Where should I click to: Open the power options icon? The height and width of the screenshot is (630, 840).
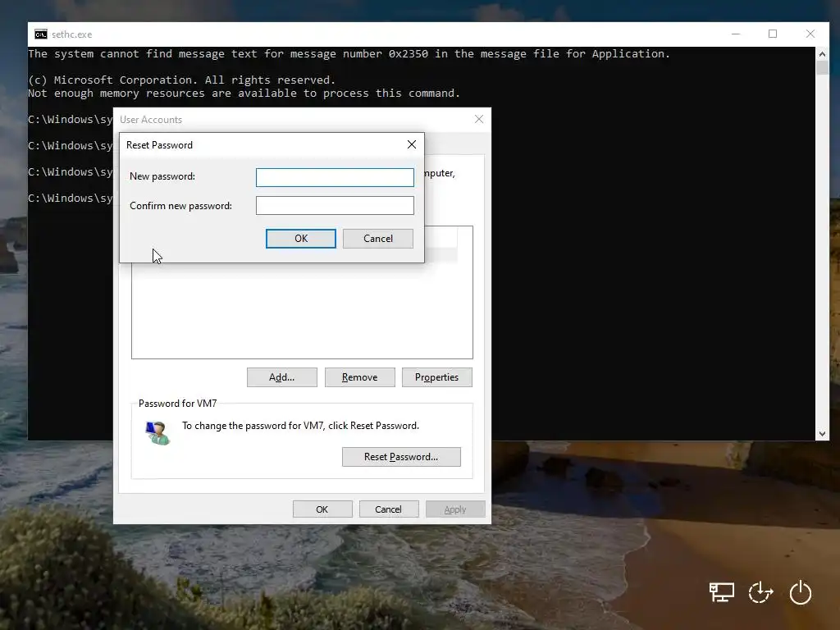[801, 592]
